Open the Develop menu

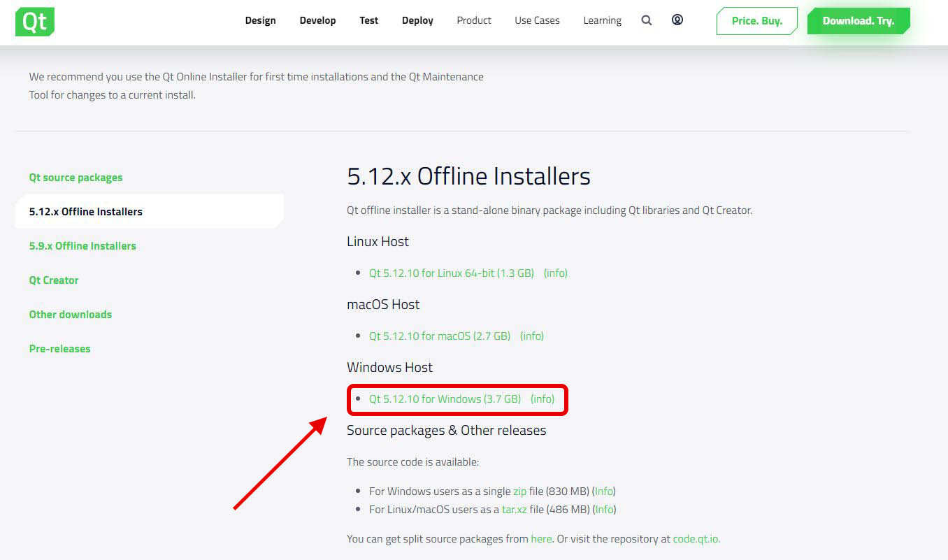tap(317, 20)
